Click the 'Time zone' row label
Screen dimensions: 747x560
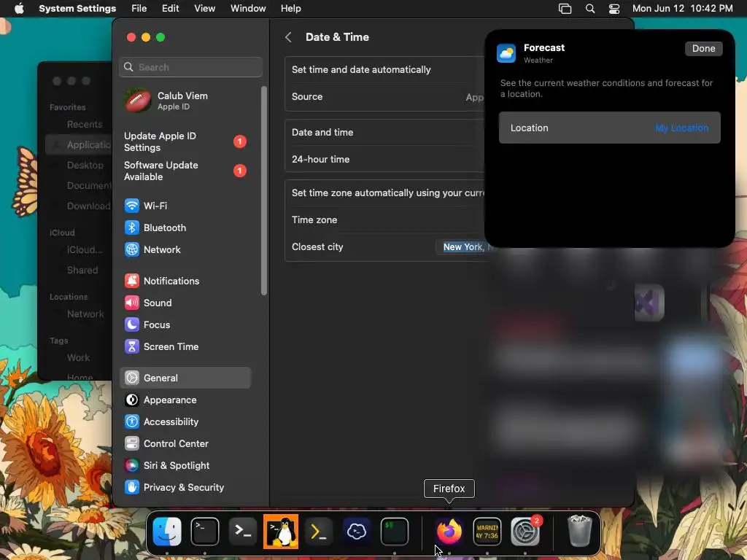pyautogui.click(x=314, y=220)
